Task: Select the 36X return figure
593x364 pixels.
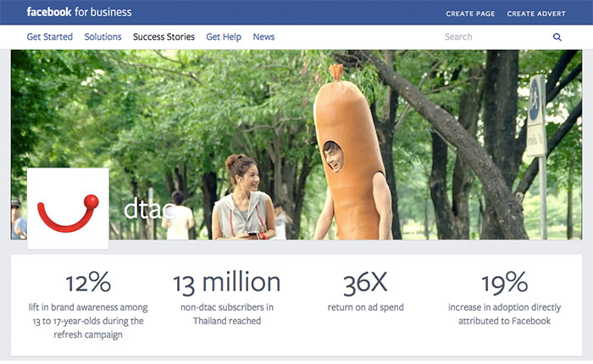Action: click(365, 283)
